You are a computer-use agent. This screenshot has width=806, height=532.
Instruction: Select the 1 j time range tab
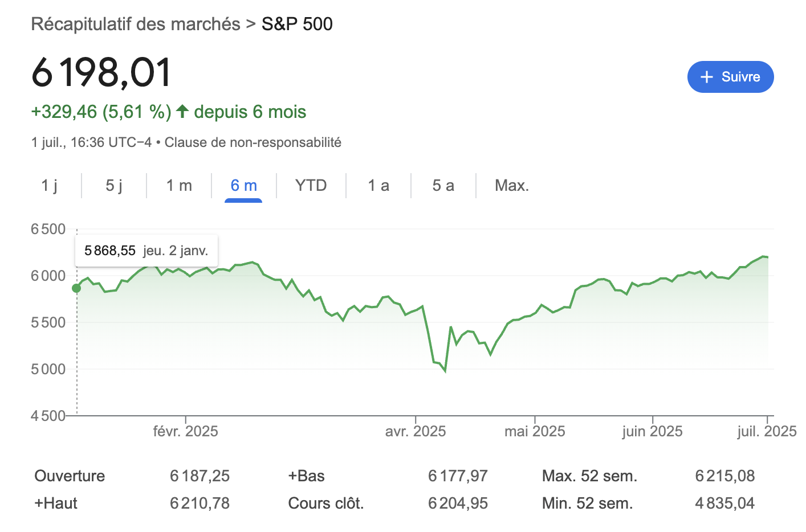(x=50, y=186)
